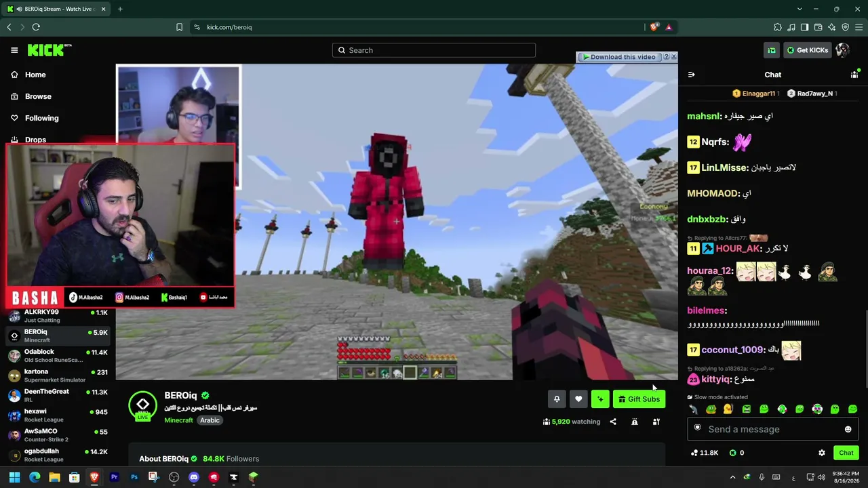Open OBS Studio from taskbar
868x488 pixels.
(174, 477)
